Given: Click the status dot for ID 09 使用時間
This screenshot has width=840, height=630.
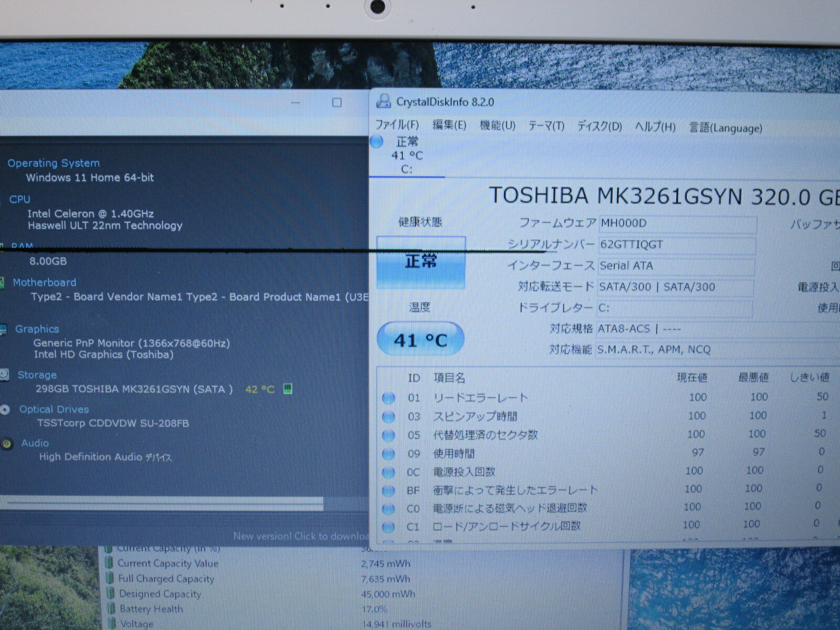Looking at the screenshot, I should tap(388, 454).
